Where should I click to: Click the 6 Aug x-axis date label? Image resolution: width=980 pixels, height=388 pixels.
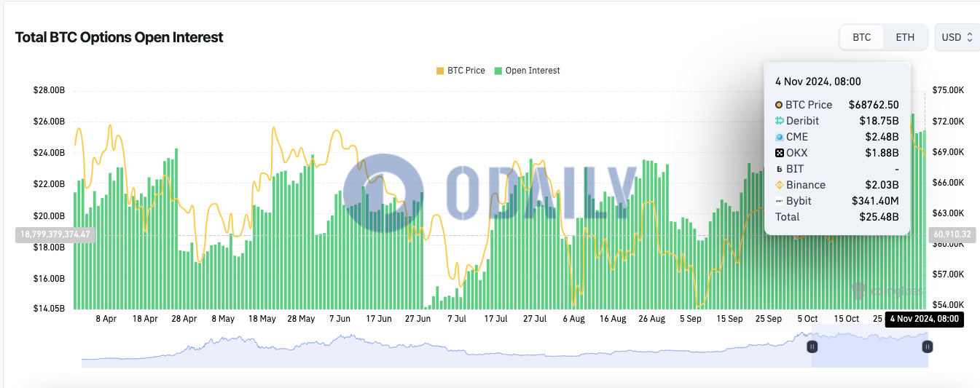pos(573,319)
